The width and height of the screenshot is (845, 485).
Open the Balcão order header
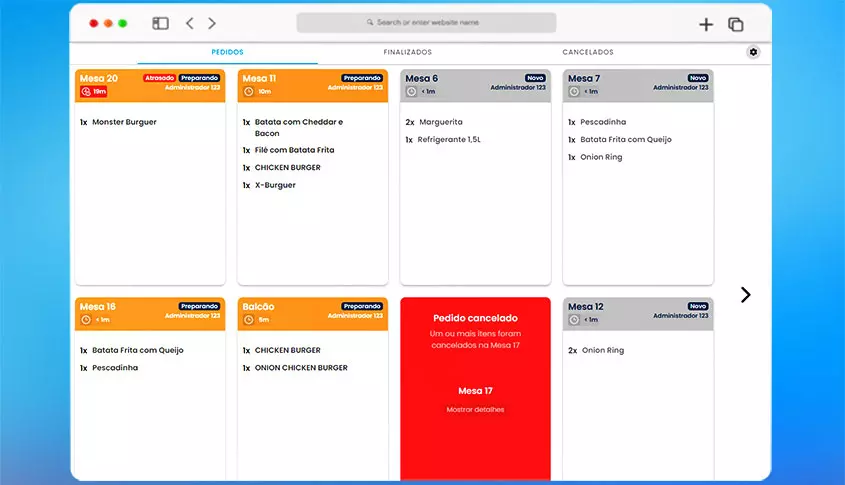click(x=313, y=314)
